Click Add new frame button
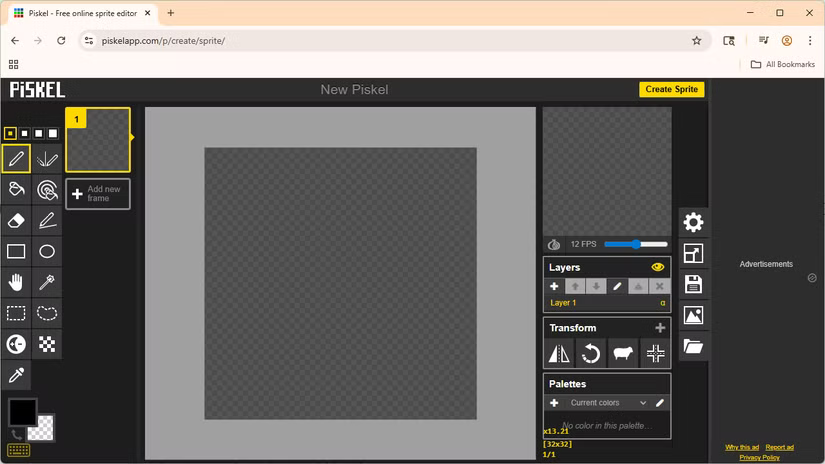 tap(98, 194)
